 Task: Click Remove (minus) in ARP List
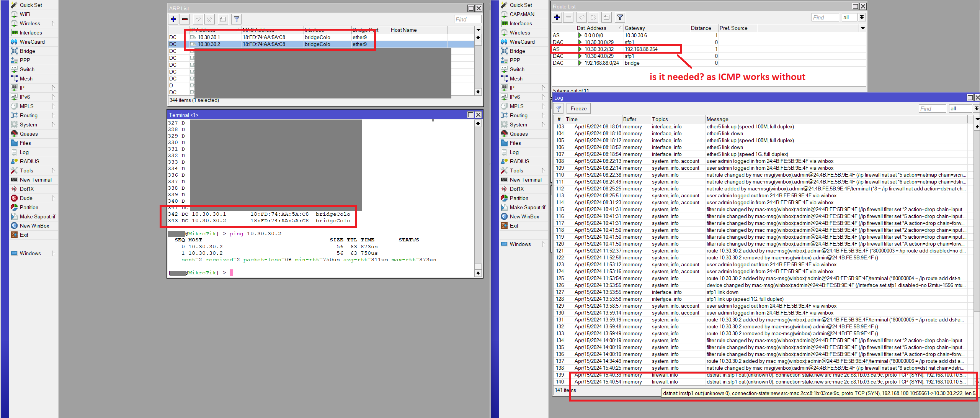coord(185,19)
